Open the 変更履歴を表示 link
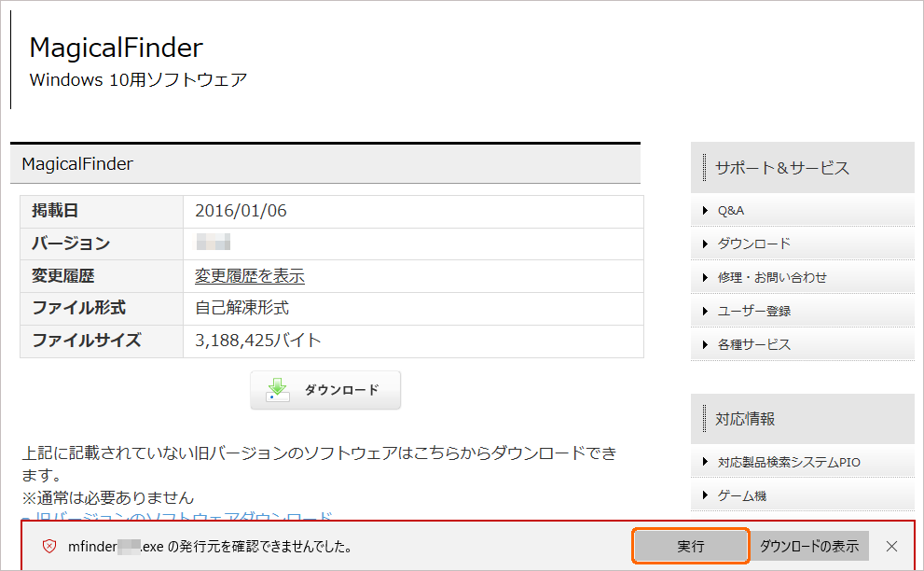Screen dimensions: 924x571 [250, 276]
